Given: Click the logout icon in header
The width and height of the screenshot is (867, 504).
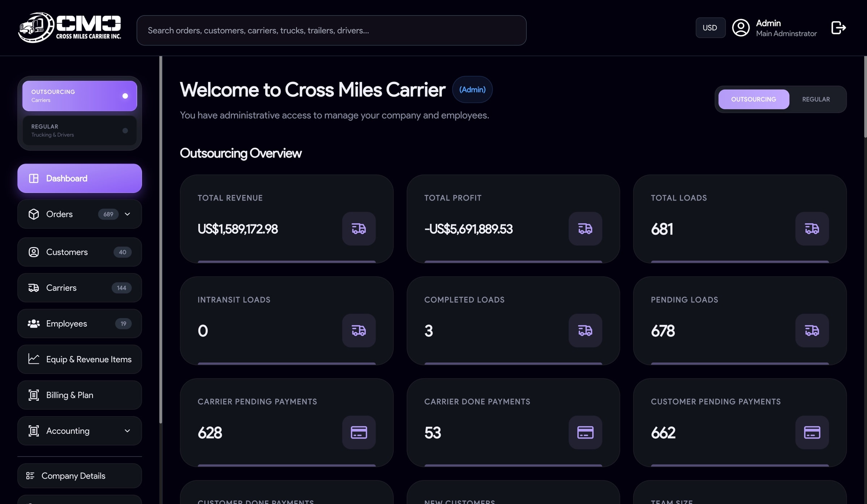Looking at the screenshot, I should 838,28.
